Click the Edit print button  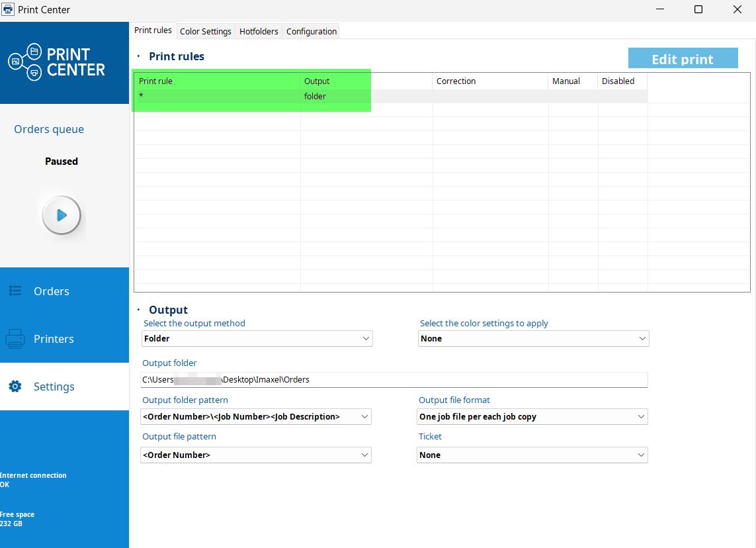coord(683,59)
